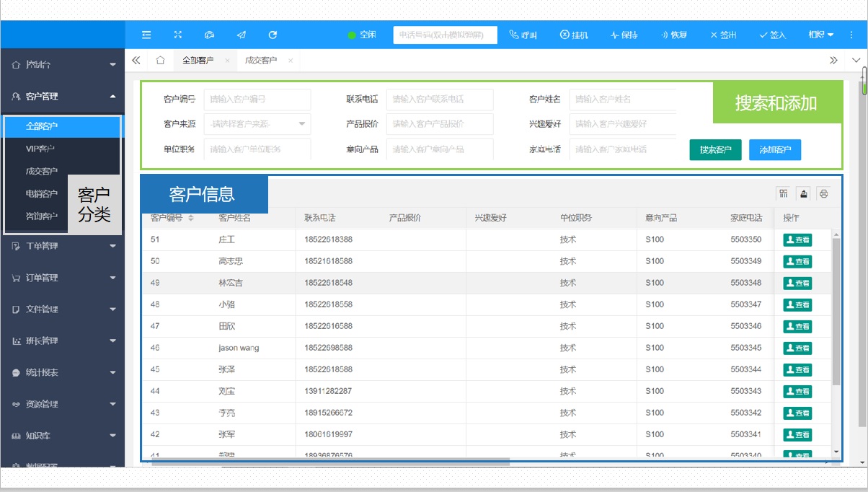Toggle fullscreen mode icon in top bar
The height and width of the screenshot is (492, 868).
[178, 35]
